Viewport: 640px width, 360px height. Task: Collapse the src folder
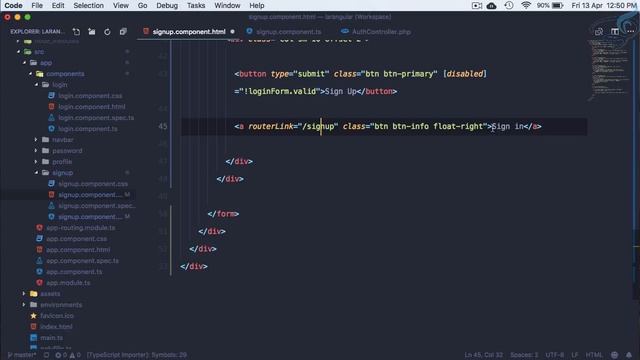pos(18,52)
